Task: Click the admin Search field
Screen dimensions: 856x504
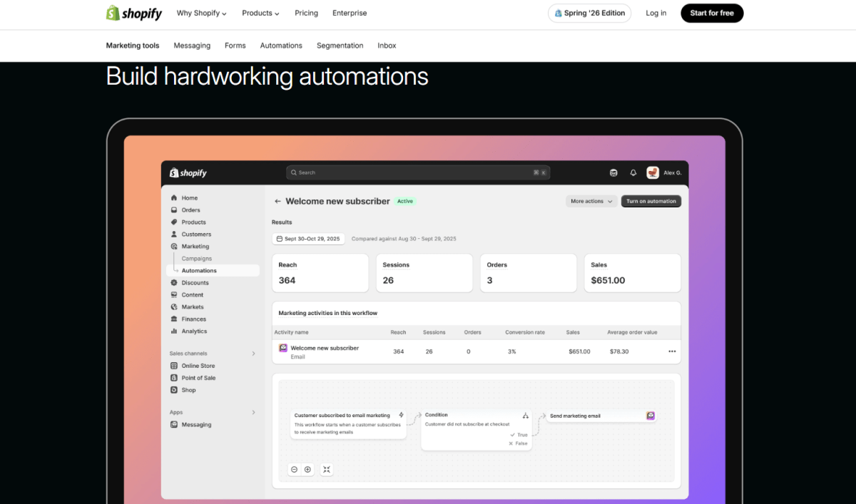Action: 418,173
